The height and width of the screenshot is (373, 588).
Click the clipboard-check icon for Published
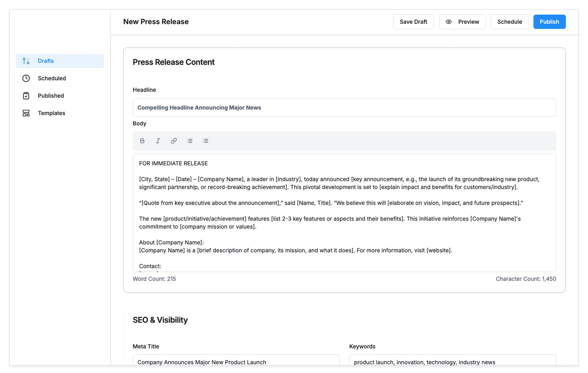26,96
